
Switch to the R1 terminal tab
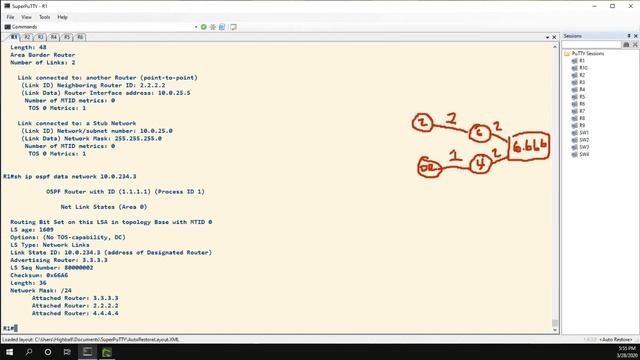click(x=13, y=37)
